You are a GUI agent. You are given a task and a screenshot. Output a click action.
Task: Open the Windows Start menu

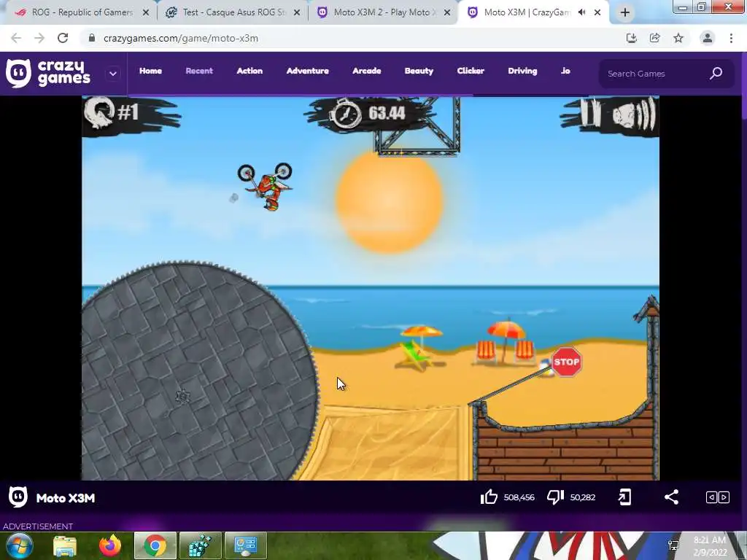(19, 545)
